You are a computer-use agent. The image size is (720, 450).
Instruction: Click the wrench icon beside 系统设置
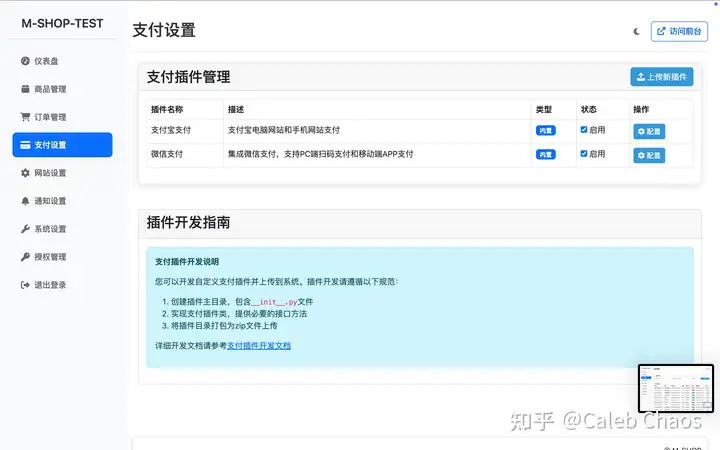pyautogui.click(x=25, y=229)
